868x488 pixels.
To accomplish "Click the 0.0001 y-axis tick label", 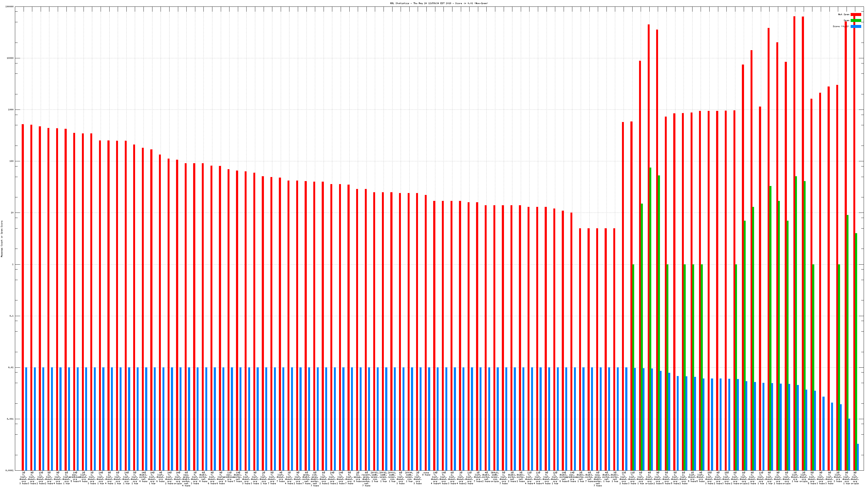I will [10, 470].
